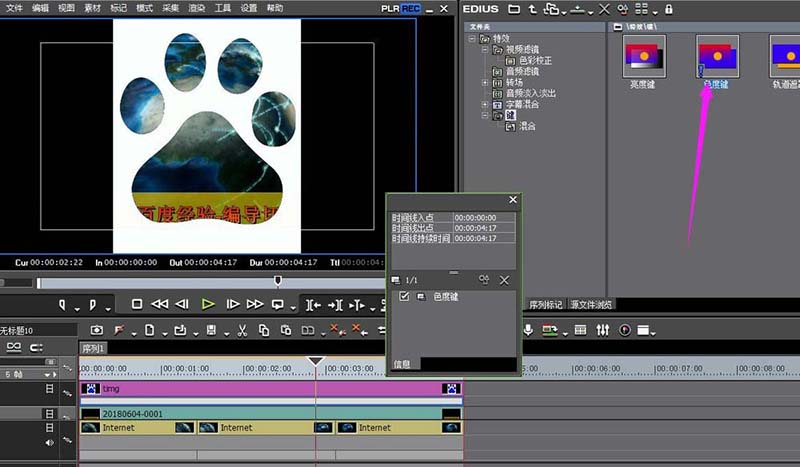Collapse the 特效 root folder
This screenshot has height=467, width=800.
tap(472, 38)
